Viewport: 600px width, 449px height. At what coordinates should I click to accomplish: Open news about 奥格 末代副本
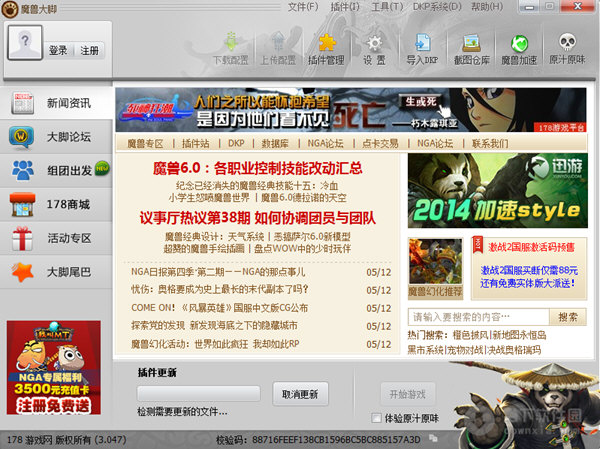point(220,290)
